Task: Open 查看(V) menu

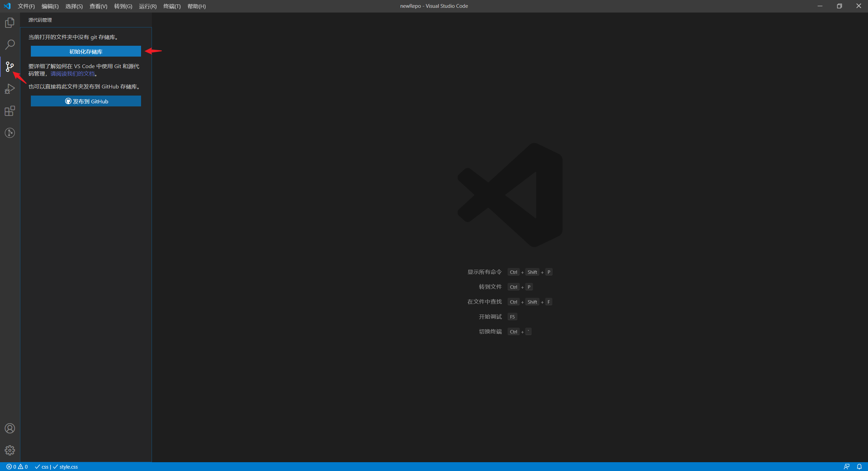Action: (98, 6)
